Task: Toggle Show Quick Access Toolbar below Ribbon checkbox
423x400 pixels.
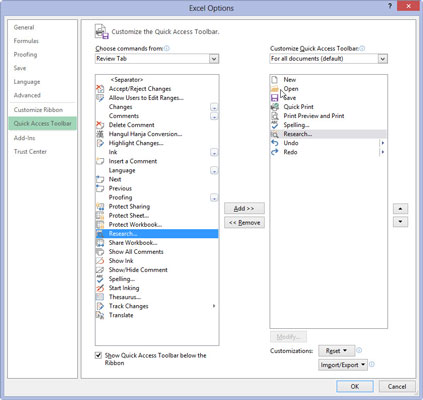Action: click(x=98, y=355)
